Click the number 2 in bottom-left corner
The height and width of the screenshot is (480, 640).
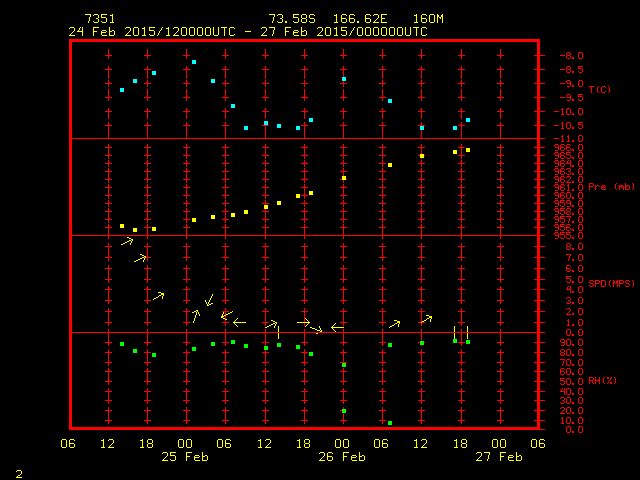18,472
